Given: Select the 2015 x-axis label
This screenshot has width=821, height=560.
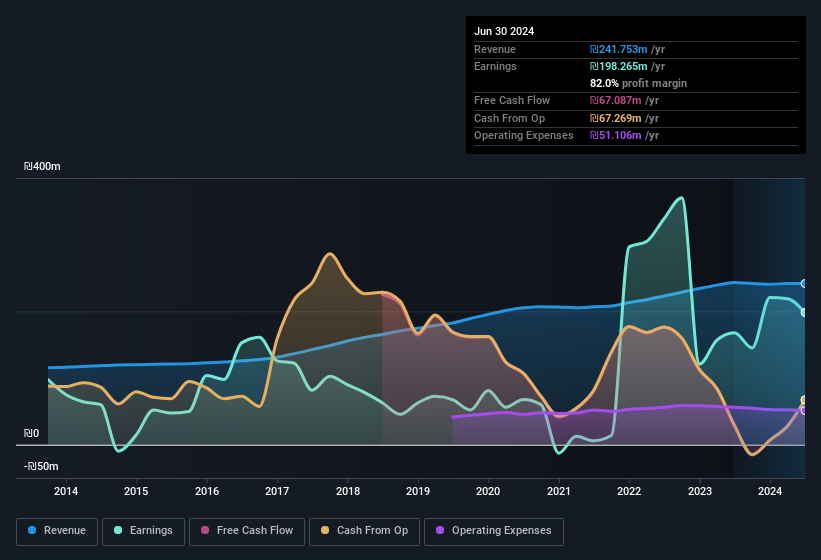Looking at the screenshot, I should pos(136,491).
